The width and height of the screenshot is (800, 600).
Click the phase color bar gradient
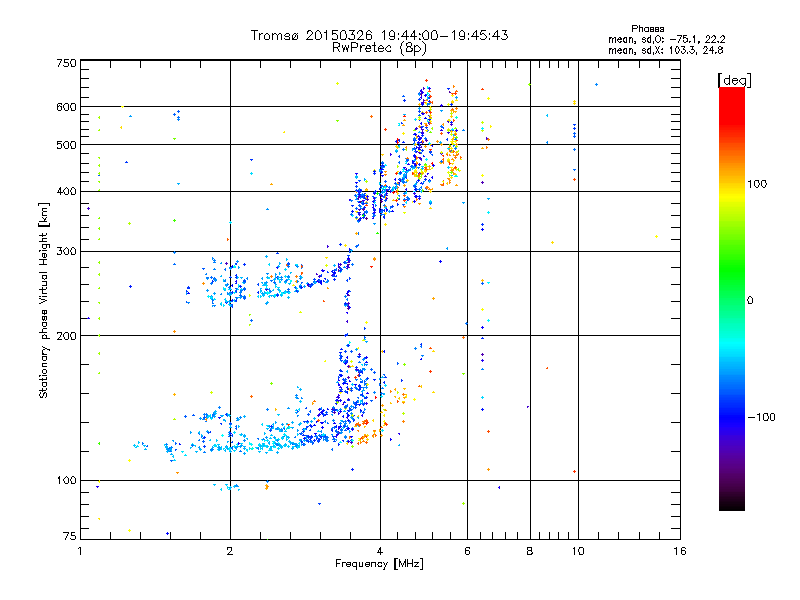pos(732,298)
